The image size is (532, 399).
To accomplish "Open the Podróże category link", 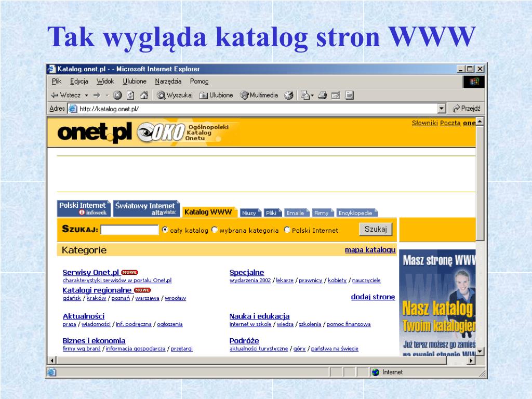I will 244,341.
